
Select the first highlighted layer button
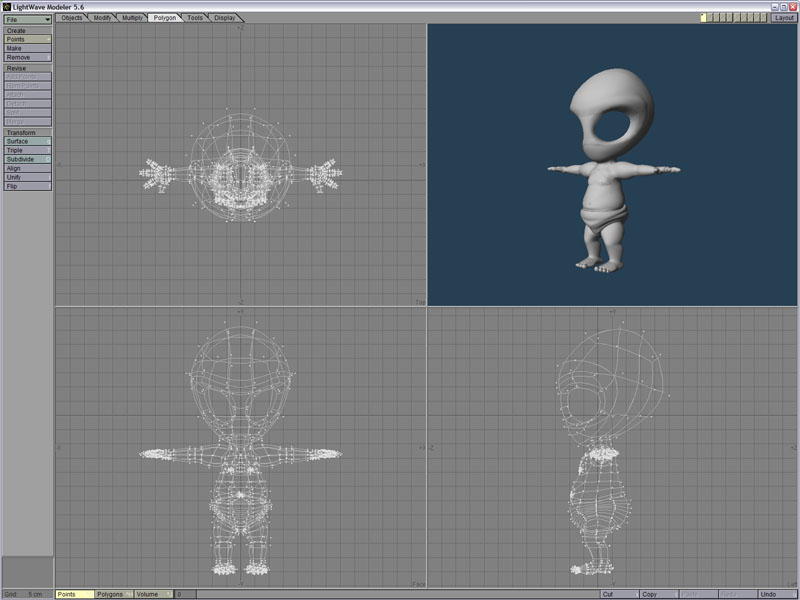click(704, 18)
